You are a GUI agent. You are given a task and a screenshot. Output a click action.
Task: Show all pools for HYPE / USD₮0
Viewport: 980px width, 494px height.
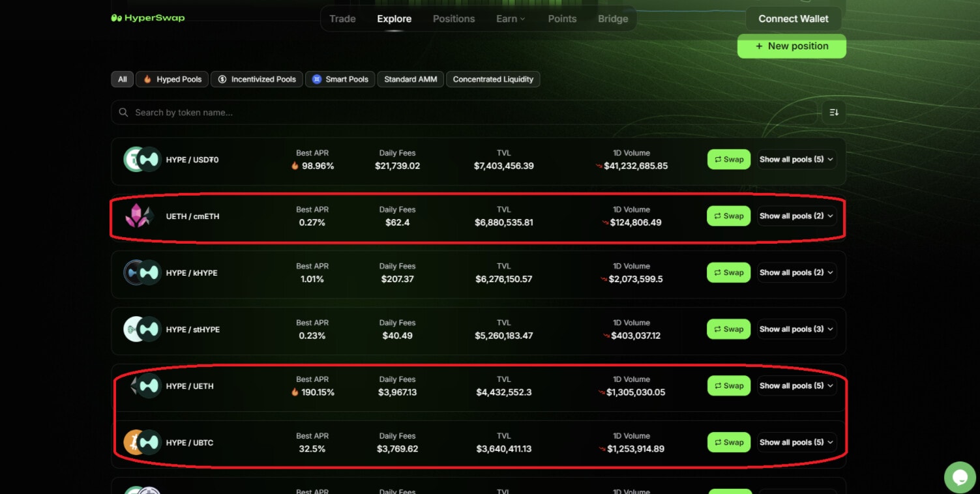coord(797,160)
